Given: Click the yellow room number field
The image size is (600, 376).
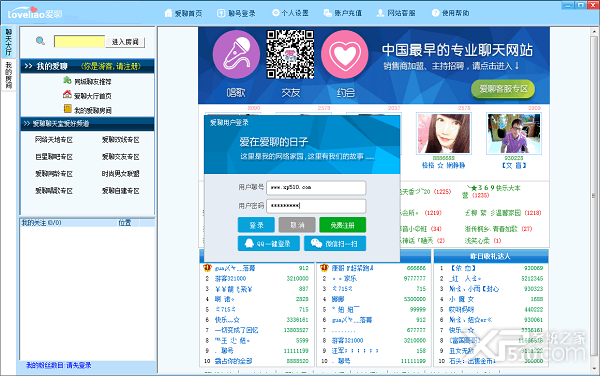Looking at the screenshot, I should coord(79,41).
